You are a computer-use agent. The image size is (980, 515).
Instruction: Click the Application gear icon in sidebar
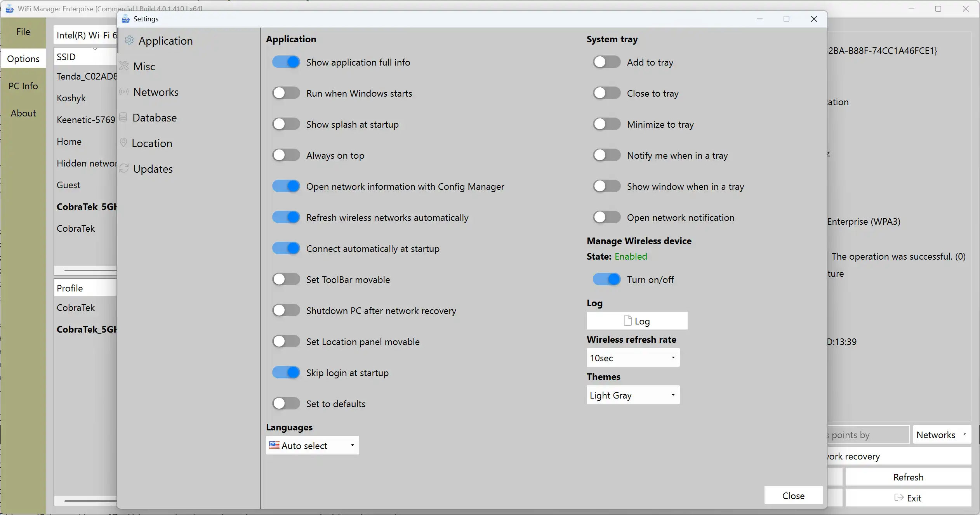click(129, 40)
